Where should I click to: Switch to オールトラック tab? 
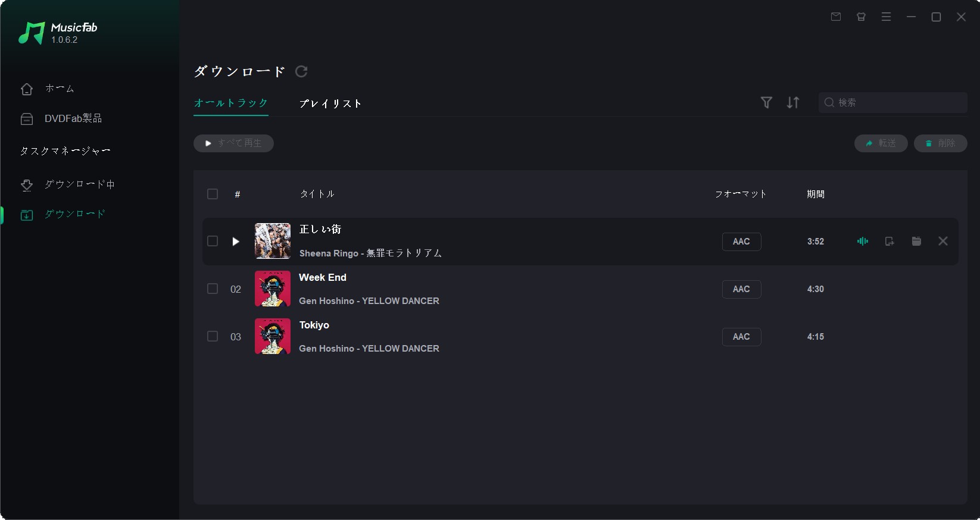pyautogui.click(x=231, y=103)
